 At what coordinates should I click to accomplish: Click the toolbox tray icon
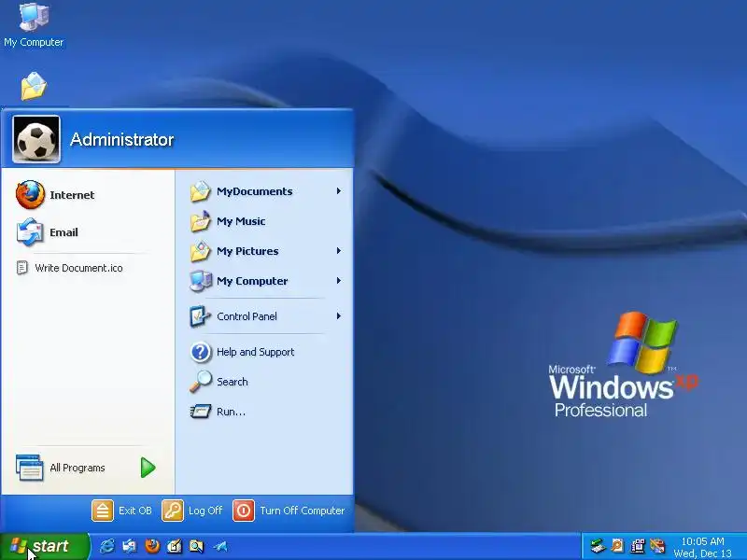click(657, 546)
